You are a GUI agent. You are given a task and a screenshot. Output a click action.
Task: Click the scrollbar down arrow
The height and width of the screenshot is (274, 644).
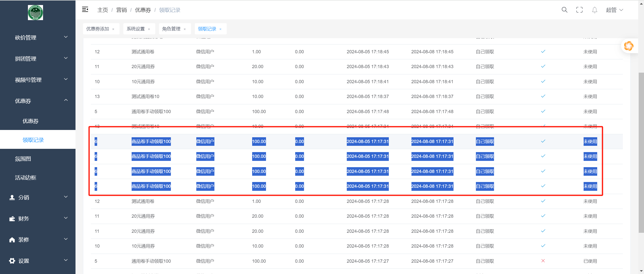(641, 271)
